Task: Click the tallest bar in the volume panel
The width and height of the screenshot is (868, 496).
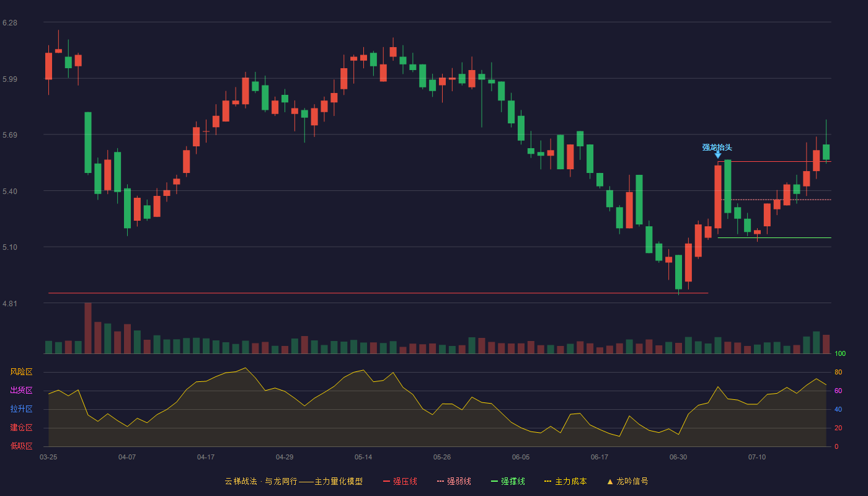Action: point(88,328)
